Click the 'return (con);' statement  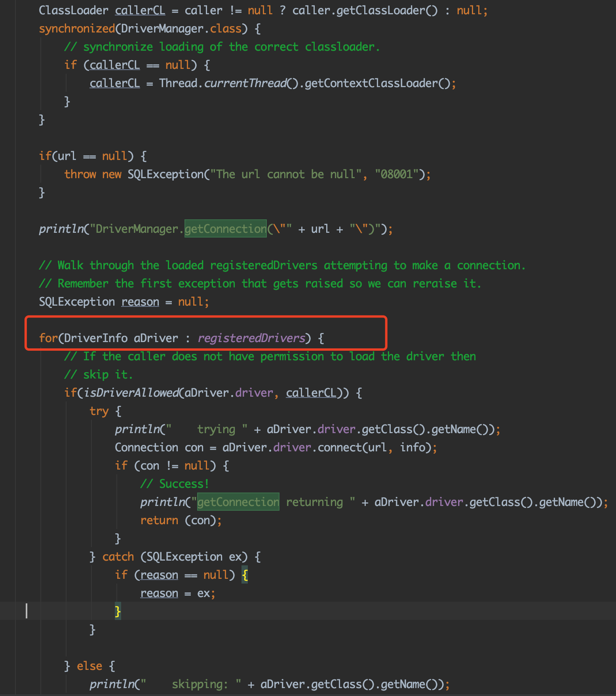(181, 520)
